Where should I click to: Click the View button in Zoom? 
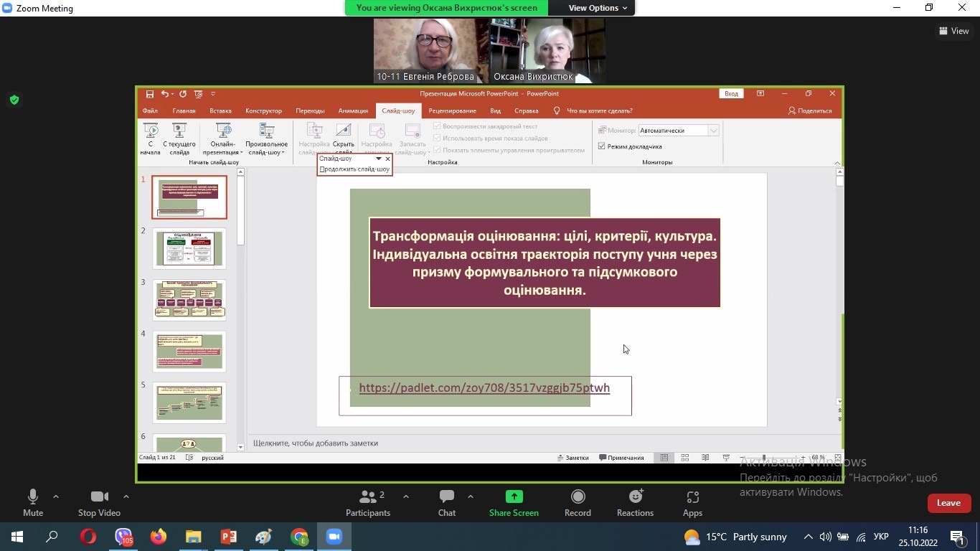tap(954, 31)
